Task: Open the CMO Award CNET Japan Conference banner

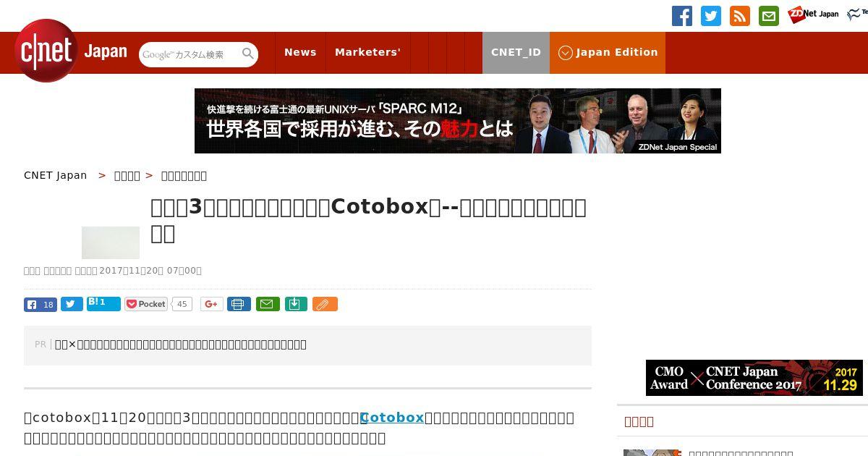Action: click(754, 378)
